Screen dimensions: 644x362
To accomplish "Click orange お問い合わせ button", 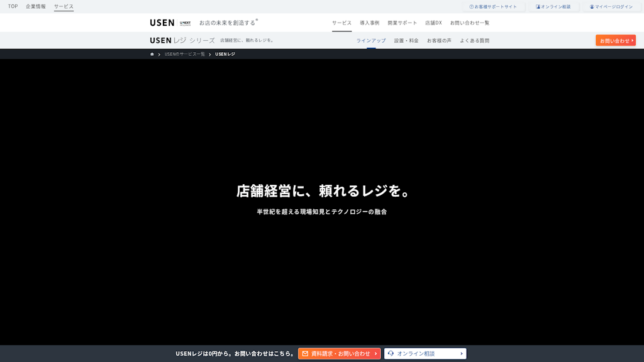I will (x=616, y=40).
